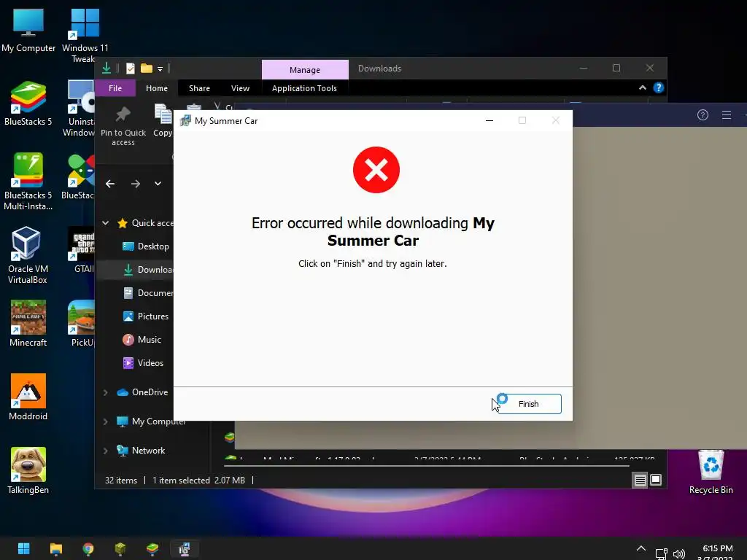Collapse the File Explorer ribbon
Screen dimensions: 747x560
coord(643,87)
